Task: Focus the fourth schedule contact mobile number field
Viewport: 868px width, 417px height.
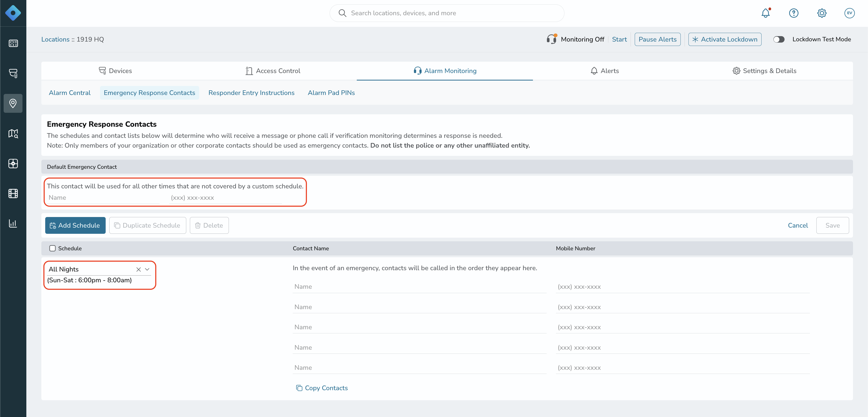Action: click(x=683, y=347)
